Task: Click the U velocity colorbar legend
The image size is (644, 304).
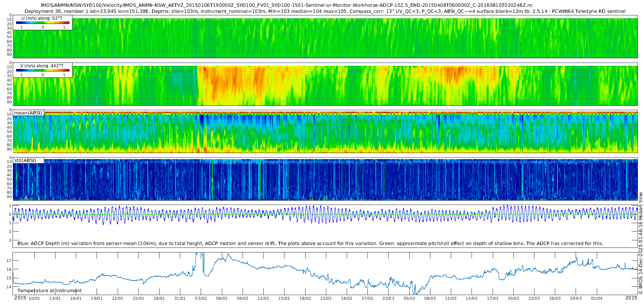Action: 43,22
